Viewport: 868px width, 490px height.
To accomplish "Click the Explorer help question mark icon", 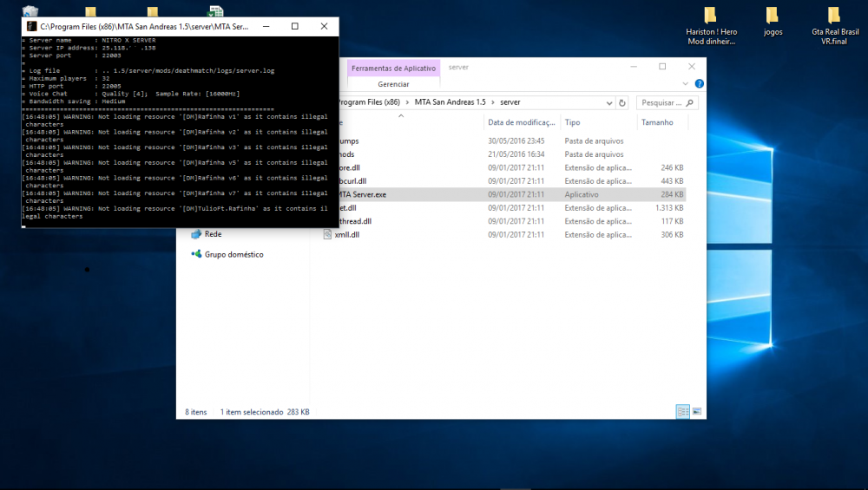I will tap(699, 84).
